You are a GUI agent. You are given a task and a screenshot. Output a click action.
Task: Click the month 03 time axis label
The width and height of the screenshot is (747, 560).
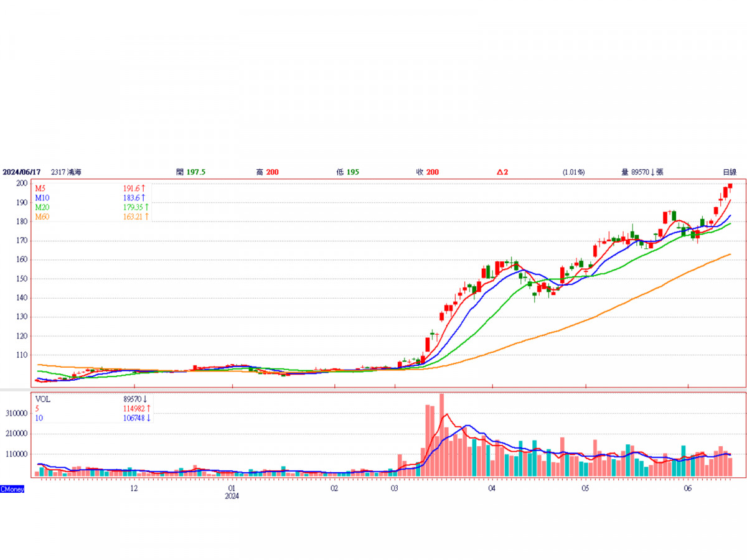click(x=395, y=488)
